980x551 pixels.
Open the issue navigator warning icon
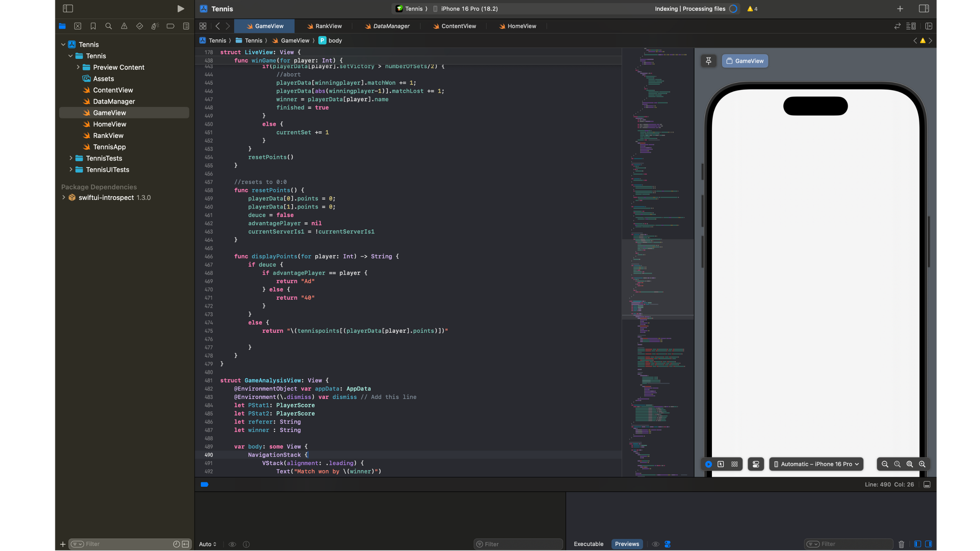tap(124, 26)
